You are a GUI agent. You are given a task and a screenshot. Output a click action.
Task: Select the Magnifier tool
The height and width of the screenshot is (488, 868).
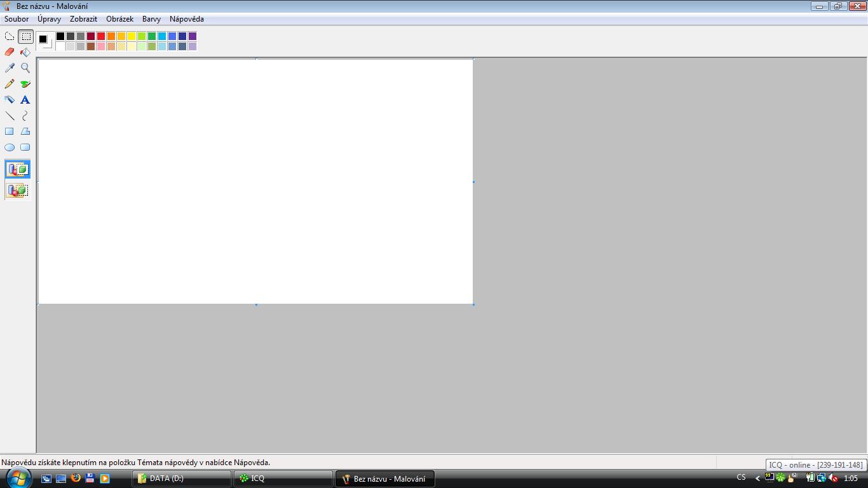tap(25, 68)
